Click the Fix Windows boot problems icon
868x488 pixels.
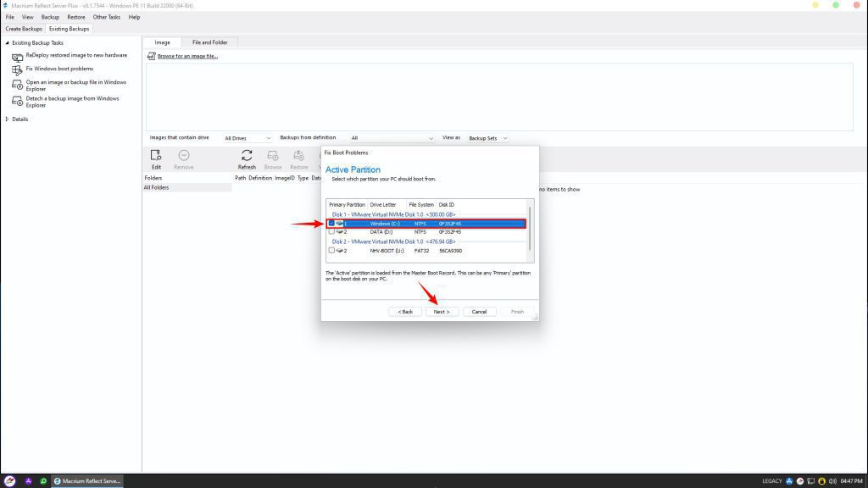(x=17, y=70)
